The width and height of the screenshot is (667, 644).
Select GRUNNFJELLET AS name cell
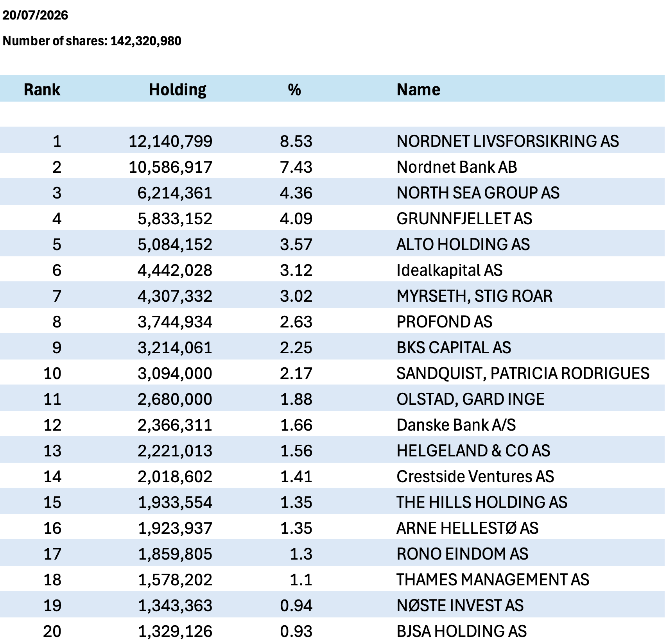(464, 218)
